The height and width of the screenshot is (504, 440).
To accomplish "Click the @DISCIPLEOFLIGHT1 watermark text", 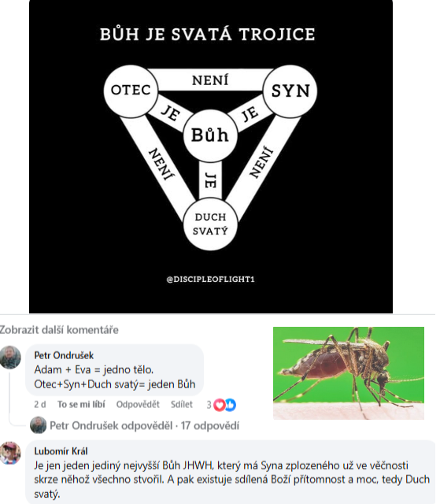I will tap(211, 279).
